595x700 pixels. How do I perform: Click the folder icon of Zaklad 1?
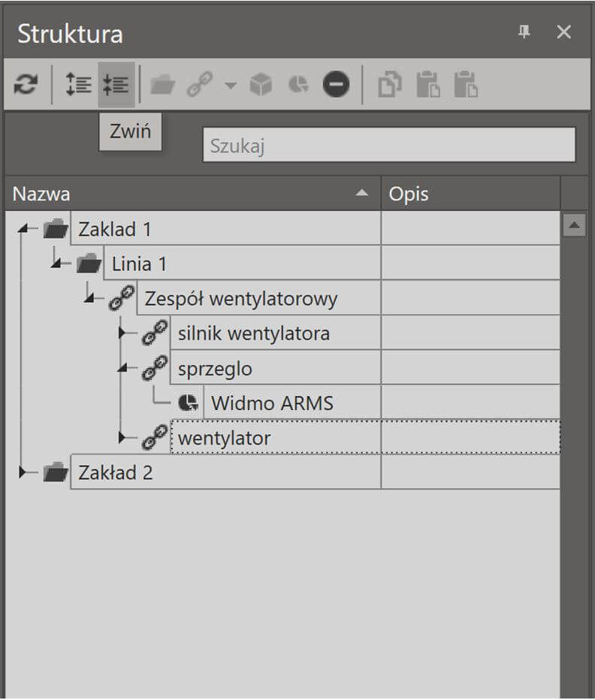56,228
